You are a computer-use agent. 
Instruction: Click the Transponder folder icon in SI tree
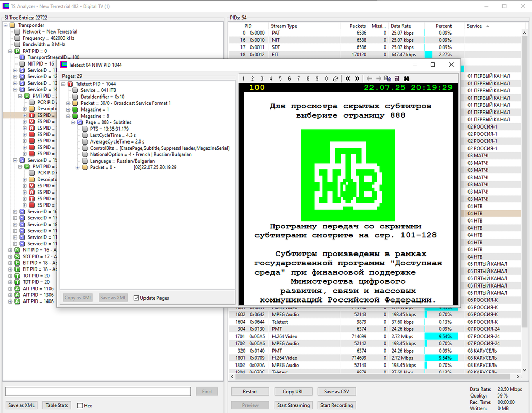[x=12, y=25]
